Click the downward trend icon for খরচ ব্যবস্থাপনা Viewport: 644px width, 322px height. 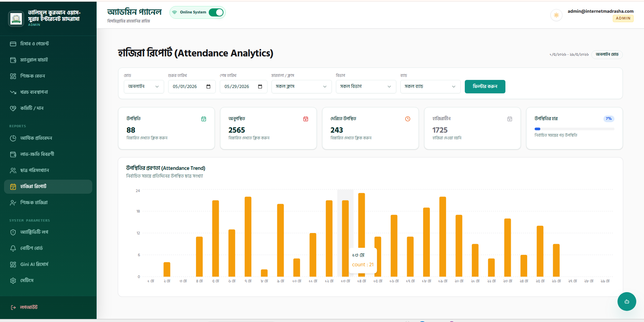pyautogui.click(x=13, y=92)
